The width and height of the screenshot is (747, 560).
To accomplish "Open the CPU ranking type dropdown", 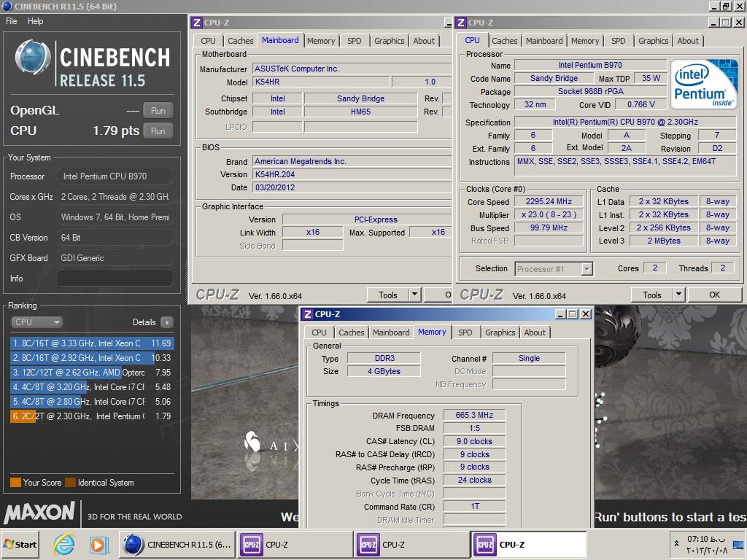I will (x=36, y=322).
